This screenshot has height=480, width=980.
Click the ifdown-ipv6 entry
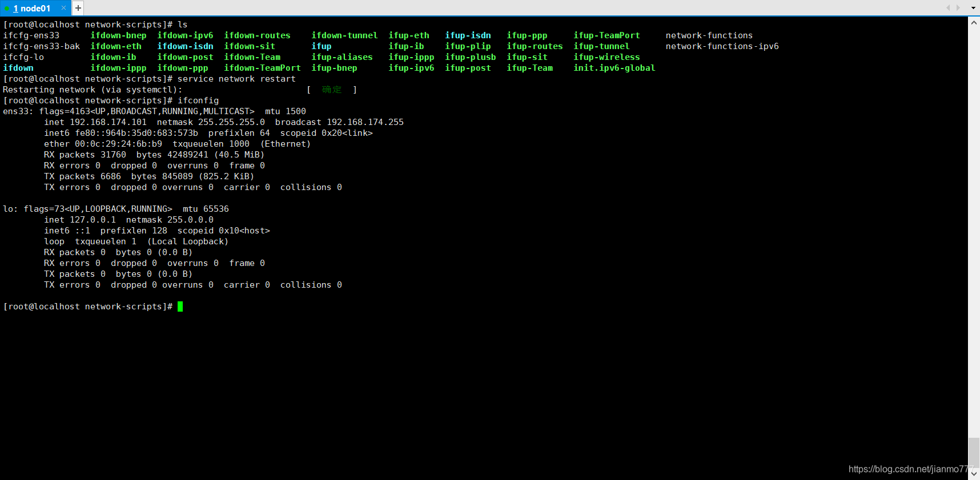tap(185, 35)
